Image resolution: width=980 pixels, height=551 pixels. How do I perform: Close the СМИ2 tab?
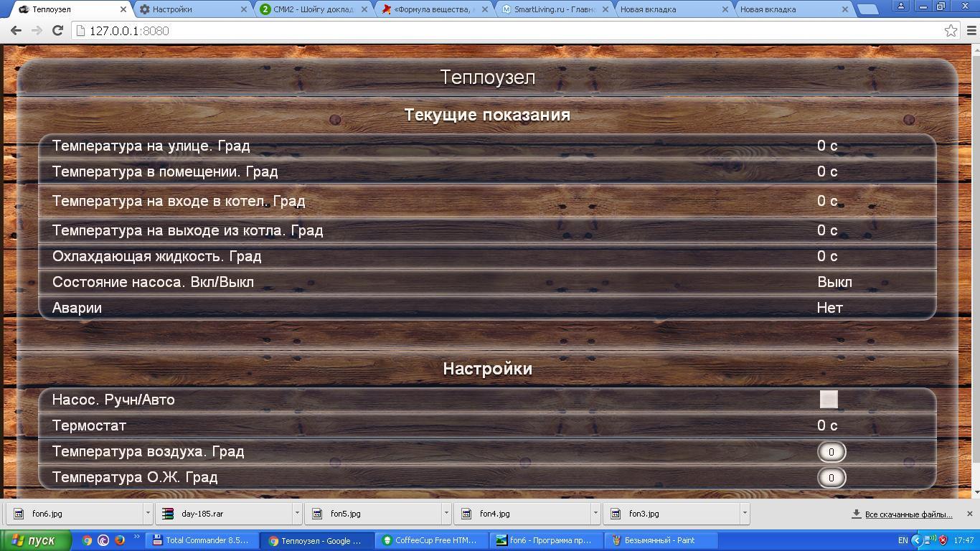click(x=364, y=9)
